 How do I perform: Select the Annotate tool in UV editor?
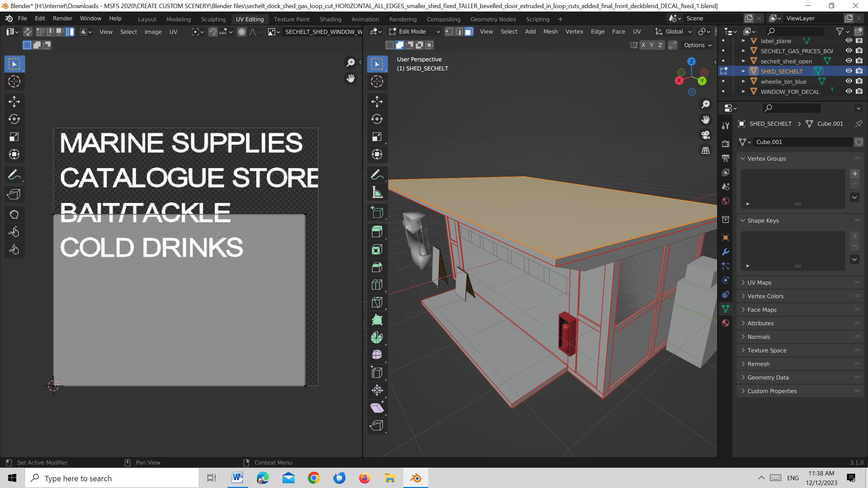(x=14, y=175)
